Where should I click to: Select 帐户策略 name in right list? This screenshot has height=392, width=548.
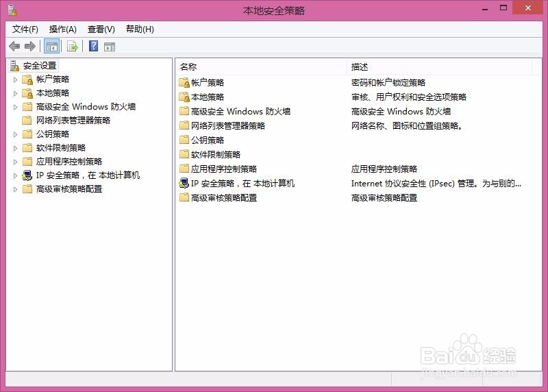pyautogui.click(x=208, y=82)
